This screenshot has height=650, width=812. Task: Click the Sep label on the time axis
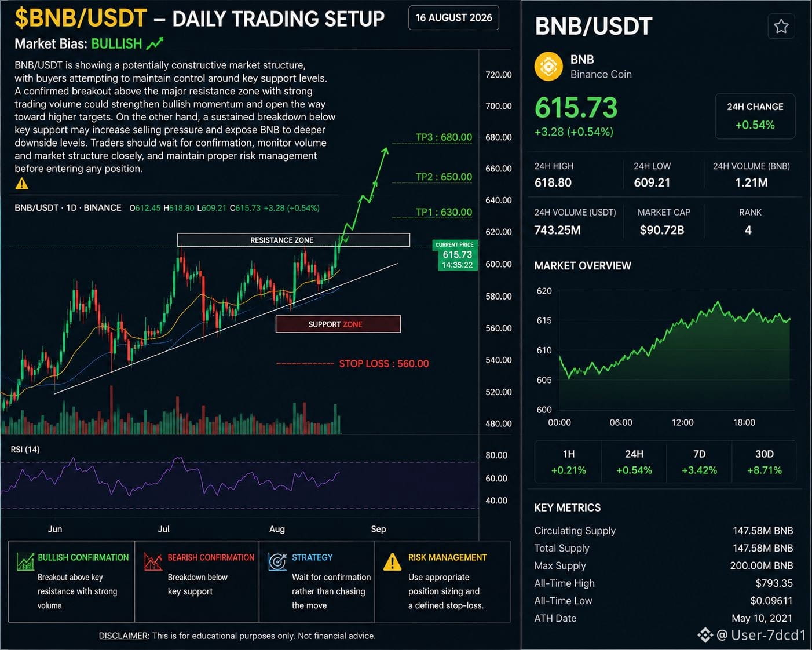pos(378,529)
